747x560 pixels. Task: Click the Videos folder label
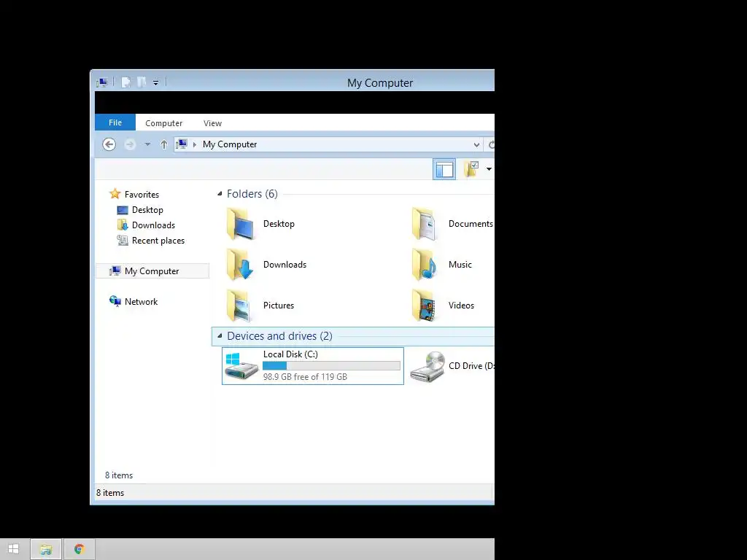(461, 306)
